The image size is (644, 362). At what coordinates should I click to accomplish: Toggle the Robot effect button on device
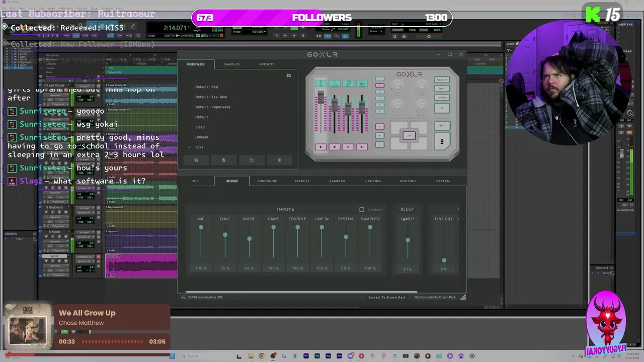pos(442,88)
